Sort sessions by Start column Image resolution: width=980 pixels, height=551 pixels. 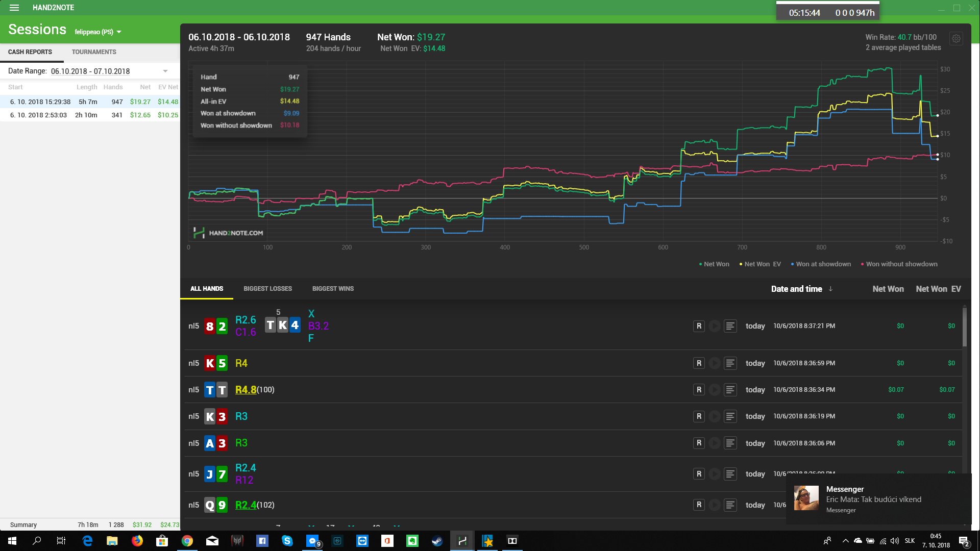point(15,87)
